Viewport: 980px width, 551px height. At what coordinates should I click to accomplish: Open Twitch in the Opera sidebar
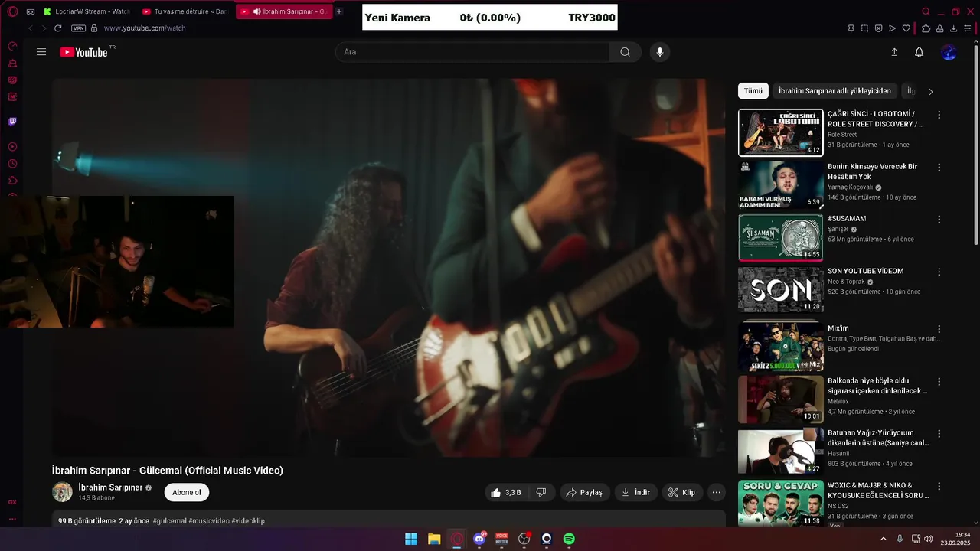[12, 122]
